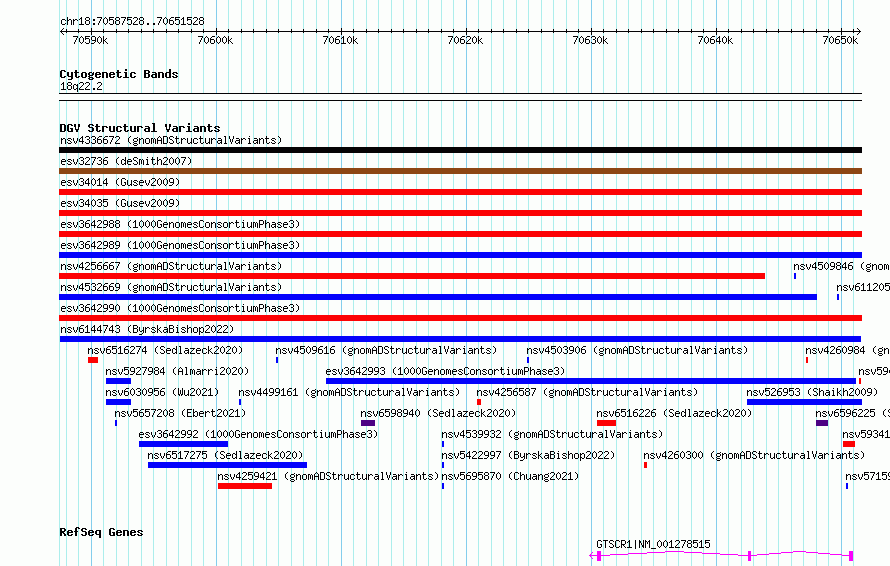Screen dimensions: 890x566
Task: Select nsv4499161 gnomAD variant label
Action: [349, 392]
